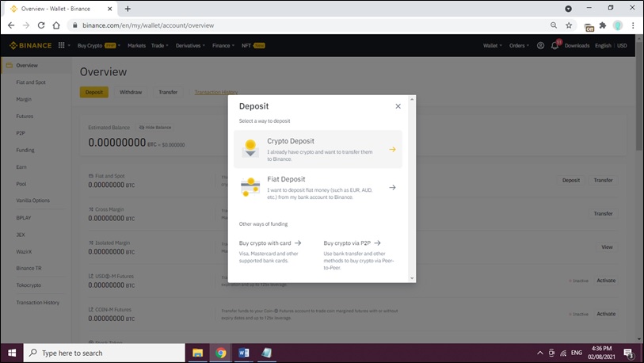Select Futures in the sidebar
Viewport: 644px width, 363px height.
(x=25, y=117)
